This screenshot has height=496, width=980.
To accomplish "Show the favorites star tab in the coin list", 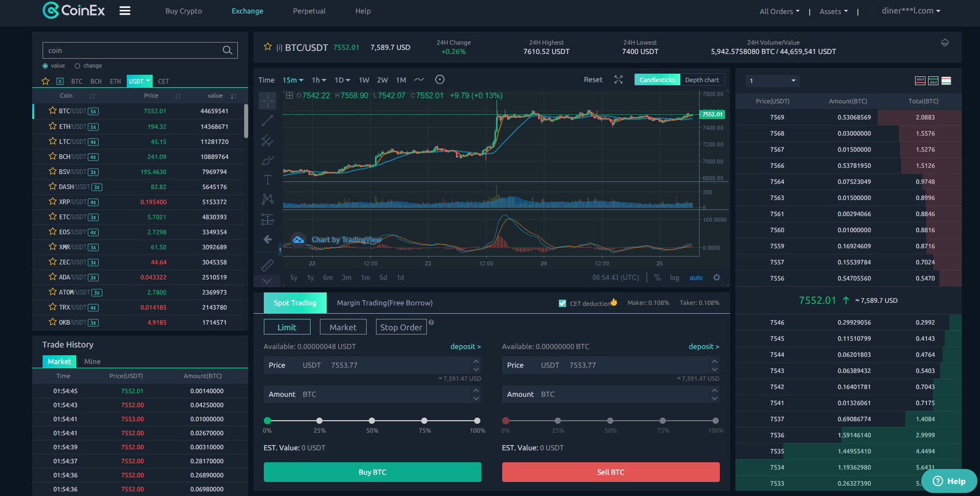I will [46, 81].
